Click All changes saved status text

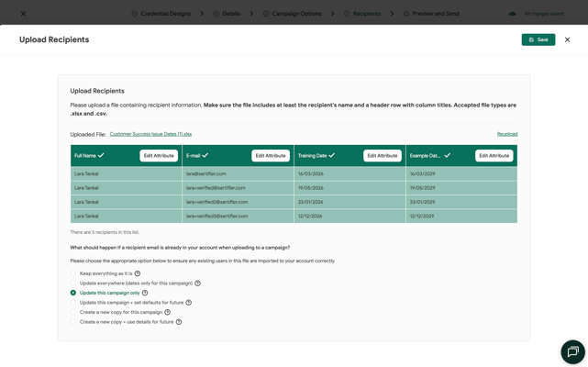click(x=544, y=14)
